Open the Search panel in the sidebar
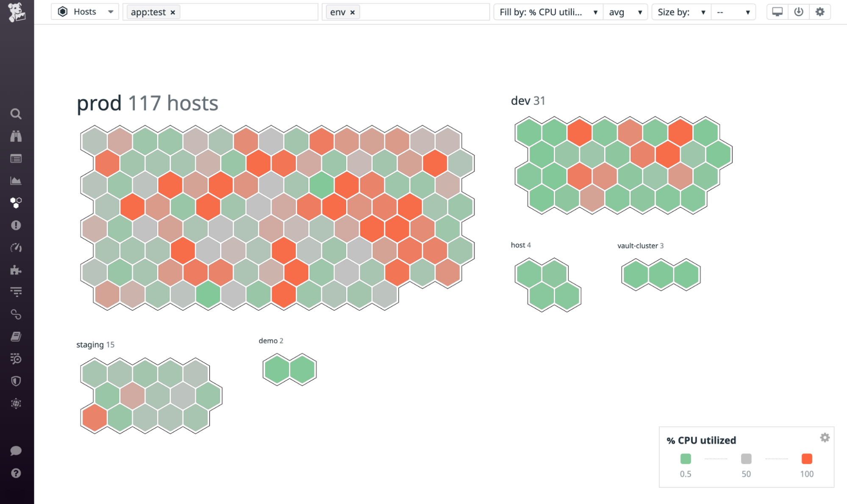847x504 pixels. pos(16,114)
